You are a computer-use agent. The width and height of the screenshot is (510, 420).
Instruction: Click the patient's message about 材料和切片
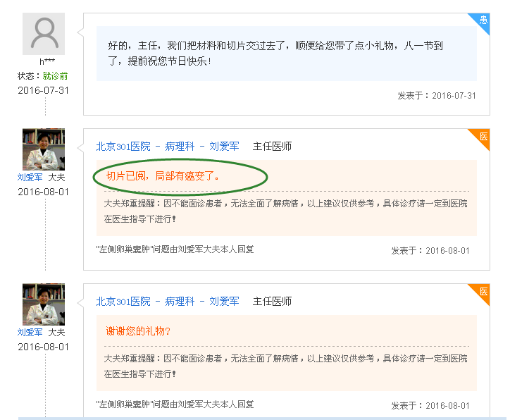275,53
